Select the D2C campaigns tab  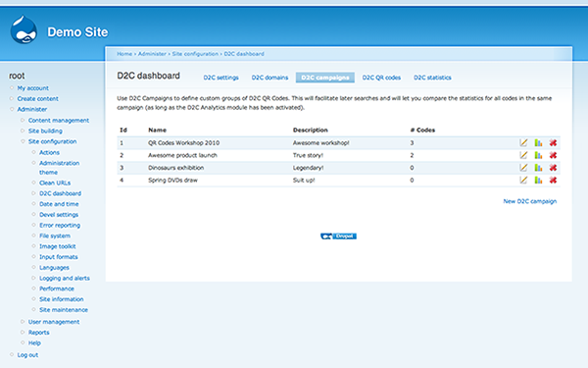tap(325, 78)
